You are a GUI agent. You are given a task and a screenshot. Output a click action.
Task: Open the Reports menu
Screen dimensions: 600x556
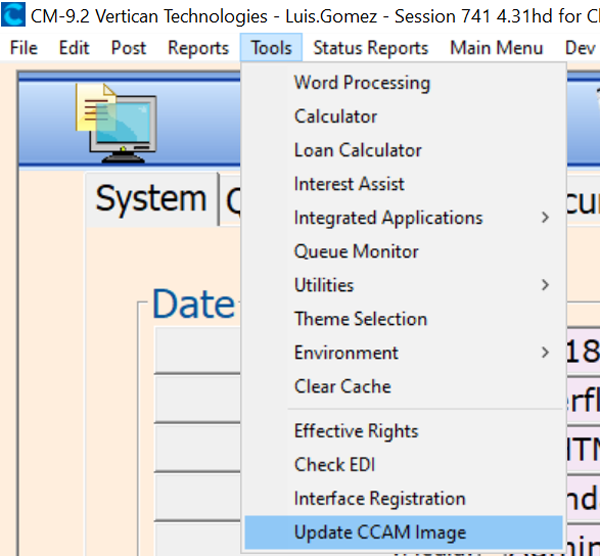198,48
